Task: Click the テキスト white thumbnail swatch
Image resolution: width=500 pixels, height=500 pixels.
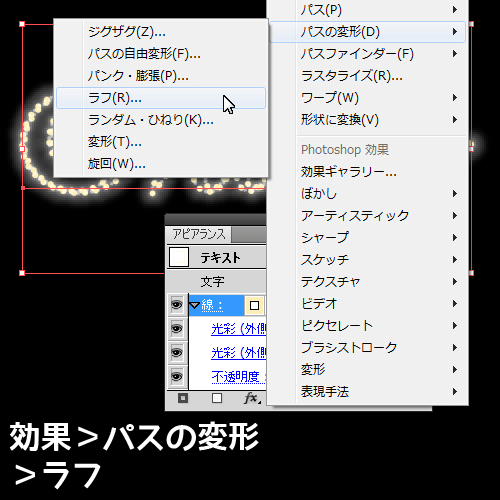Action: pyautogui.click(x=179, y=257)
